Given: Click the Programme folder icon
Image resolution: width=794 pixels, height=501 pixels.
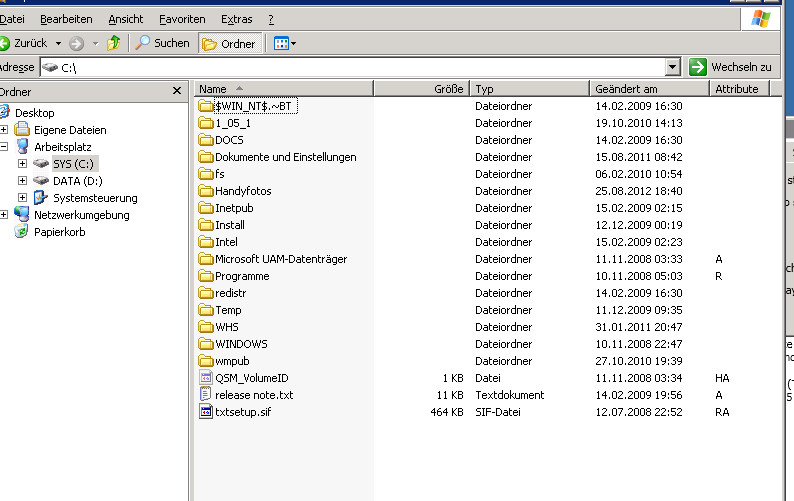Looking at the screenshot, I should [206, 276].
